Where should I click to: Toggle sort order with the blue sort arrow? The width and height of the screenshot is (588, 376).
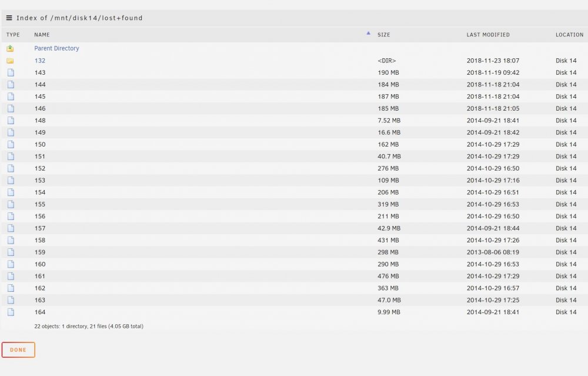[368, 34]
